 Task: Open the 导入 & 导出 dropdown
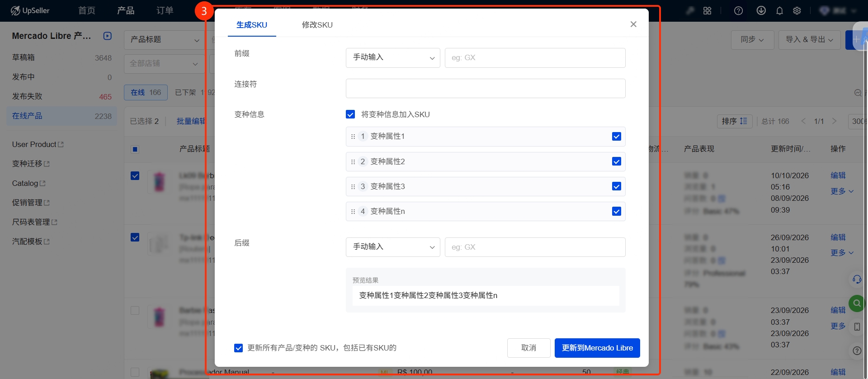(809, 40)
